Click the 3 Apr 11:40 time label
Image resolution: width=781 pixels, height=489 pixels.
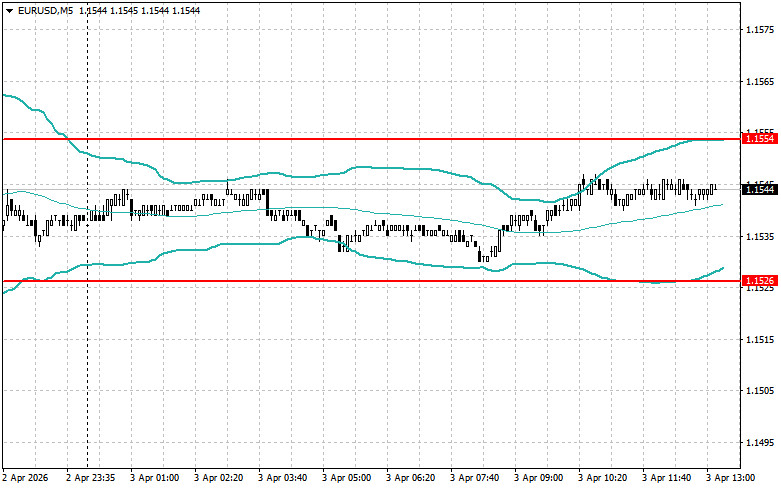(x=666, y=478)
